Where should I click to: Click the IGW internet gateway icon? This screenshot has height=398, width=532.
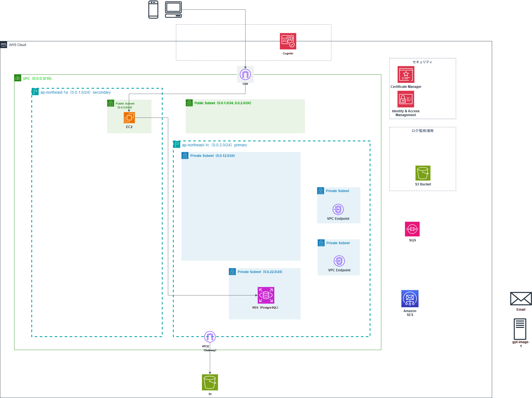tap(245, 74)
